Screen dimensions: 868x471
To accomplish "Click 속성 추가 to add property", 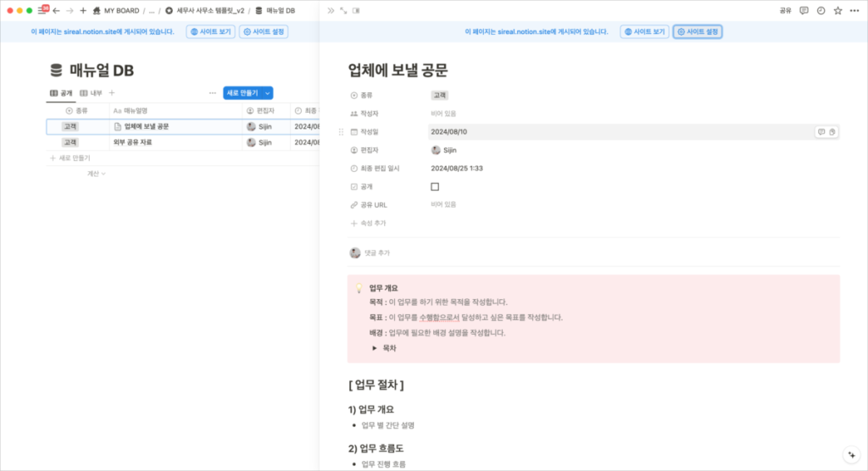I will point(368,223).
